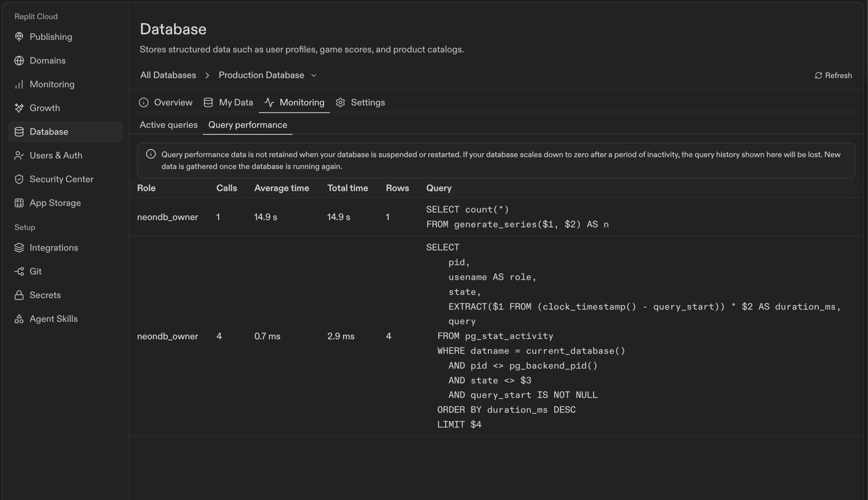Image resolution: width=868 pixels, height=500 pixels.
Task: Click the Publishing globe icon in sidebar
Action: click(x=19, y=37)
